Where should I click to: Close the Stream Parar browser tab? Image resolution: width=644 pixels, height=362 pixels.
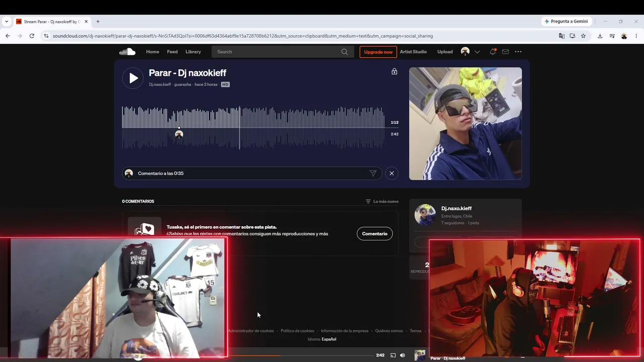click(86, 22)
